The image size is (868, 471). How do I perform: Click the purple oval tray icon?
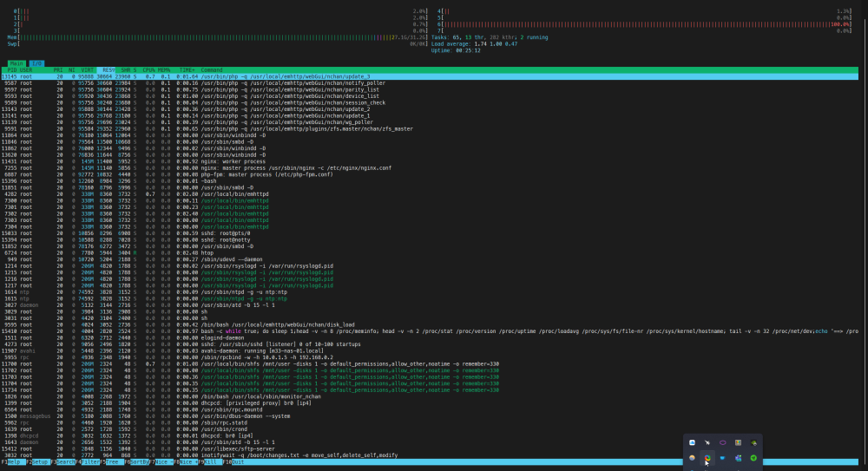[x=722, y=442]
